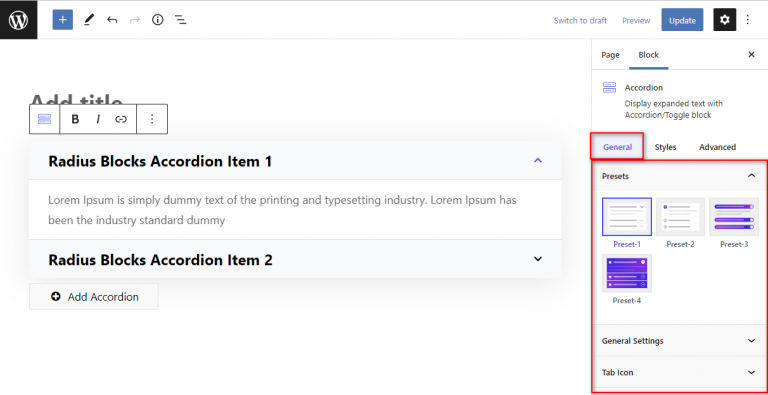Expand the Tab Icon panel
The height and width of the screenshot is (395, 768).
pos(679,372)
